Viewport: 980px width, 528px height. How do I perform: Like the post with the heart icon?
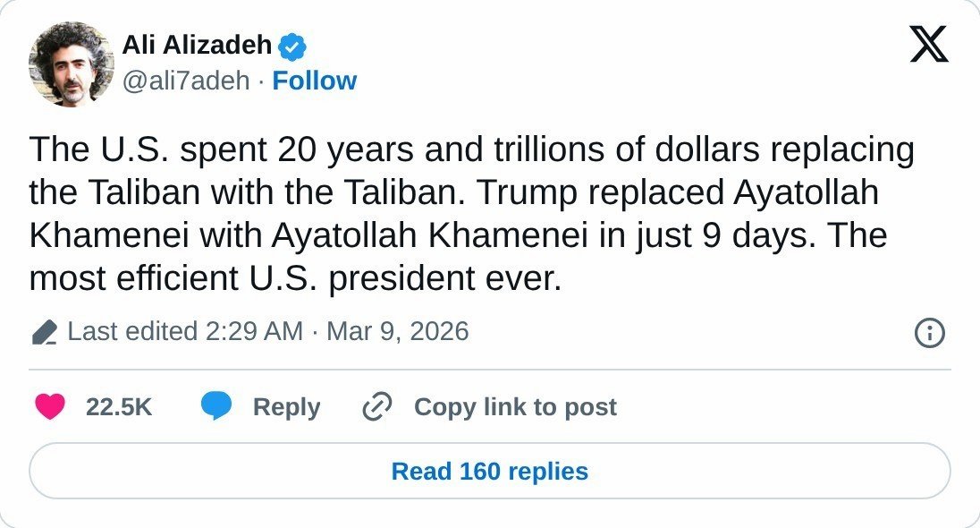[x=50, y=407]
